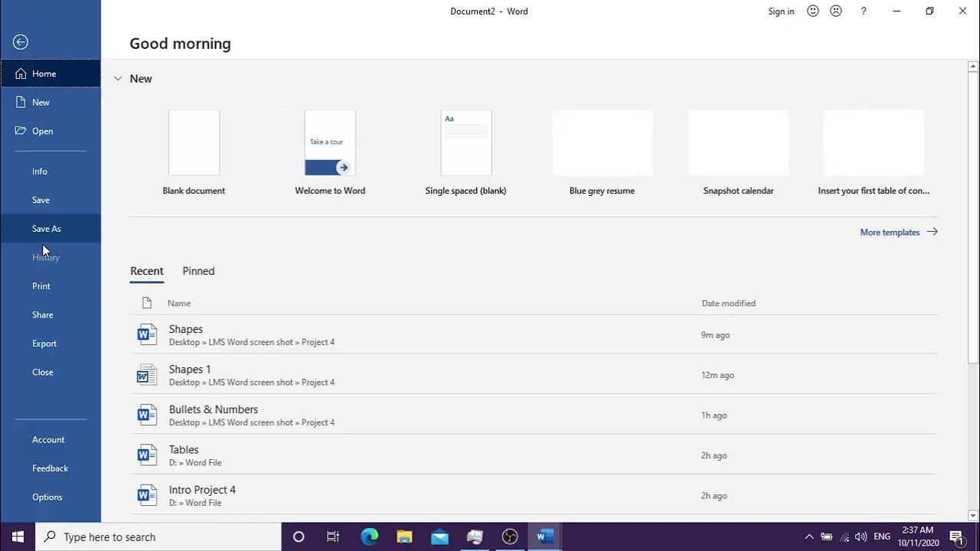This screenshot has width=980, height=551.
Task: Switch to the Pinned tab
Action: tap(198, 271)
